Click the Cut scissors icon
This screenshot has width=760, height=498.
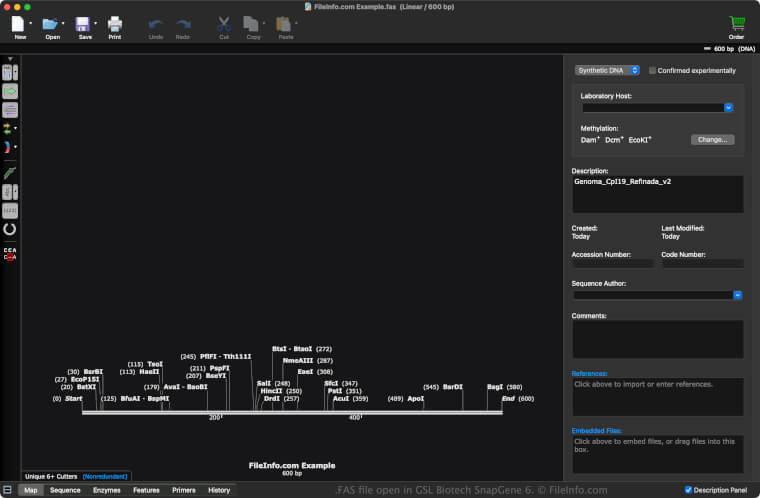click(223, 23)
